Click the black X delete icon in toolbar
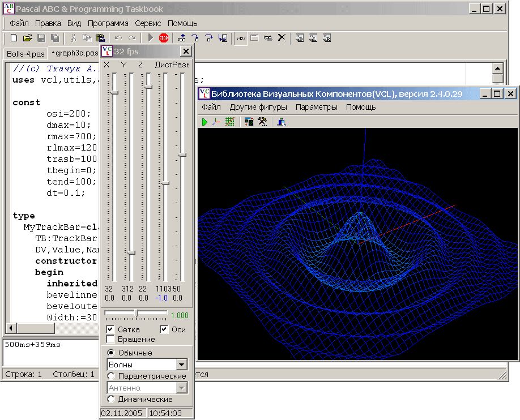This screenshot has width=520, height=420. [282, 38]
